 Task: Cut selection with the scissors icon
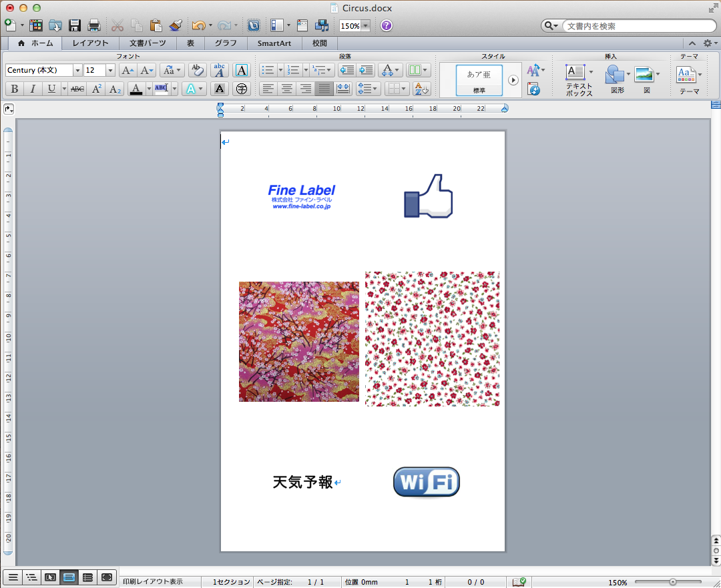[x=117, y=25]
